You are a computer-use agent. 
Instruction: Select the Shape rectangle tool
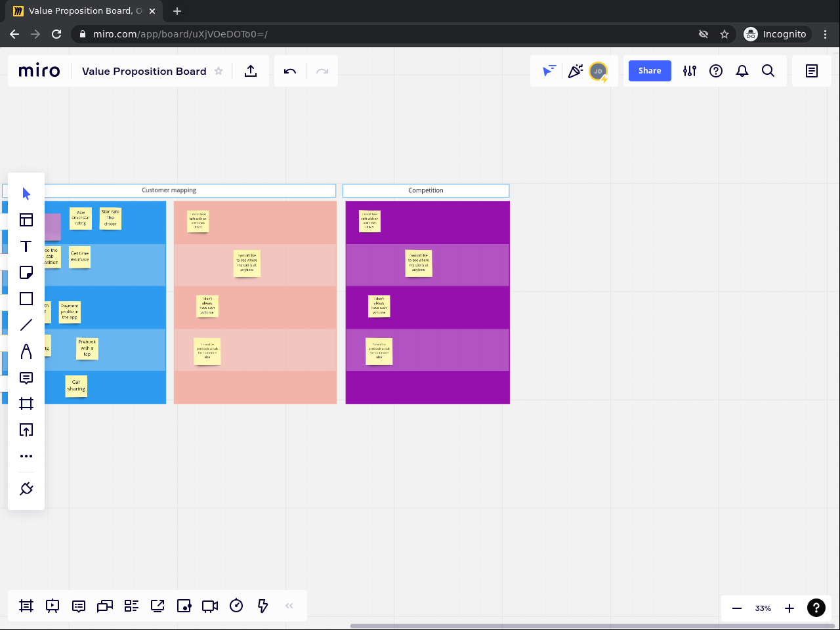[x=26, y=299]
